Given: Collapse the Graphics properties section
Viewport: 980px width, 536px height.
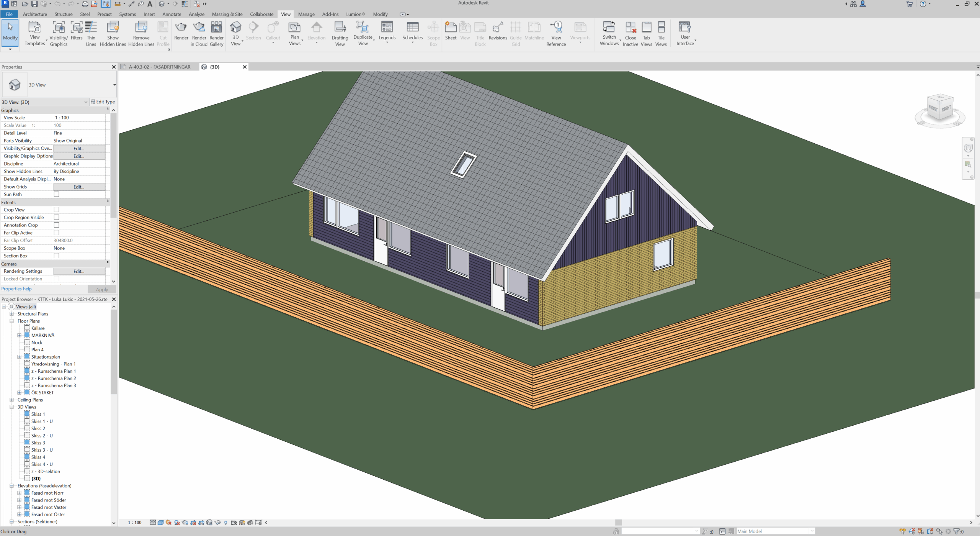Looking at the screenshot, I should [108, 110].
